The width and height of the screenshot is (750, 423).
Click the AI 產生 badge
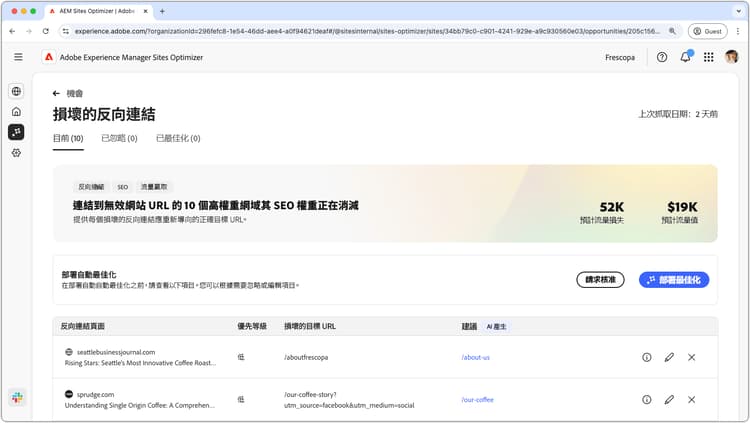tap(496, 326)
